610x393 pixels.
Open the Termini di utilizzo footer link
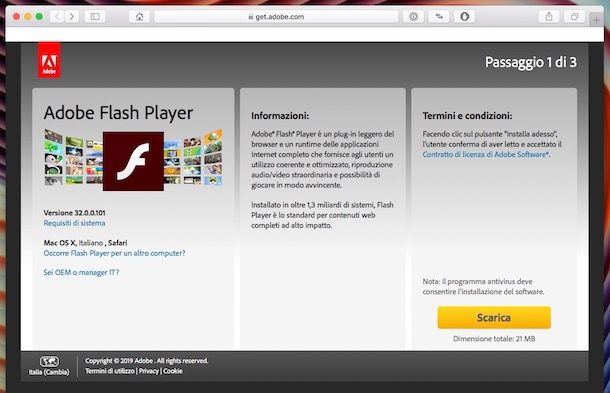pos(110,371)
